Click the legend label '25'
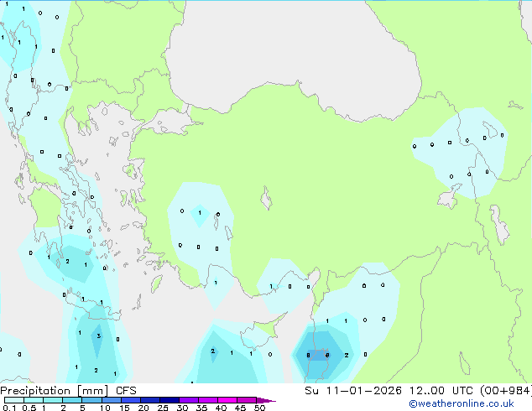 163,408
